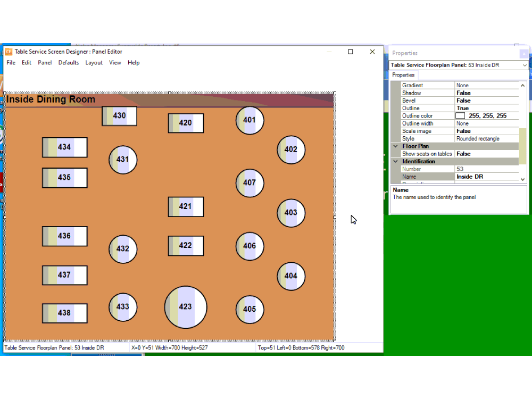Select the Outline width value None
Image resolution: width=532 pixels, height=399 pixels.
[x=487, y=123]
